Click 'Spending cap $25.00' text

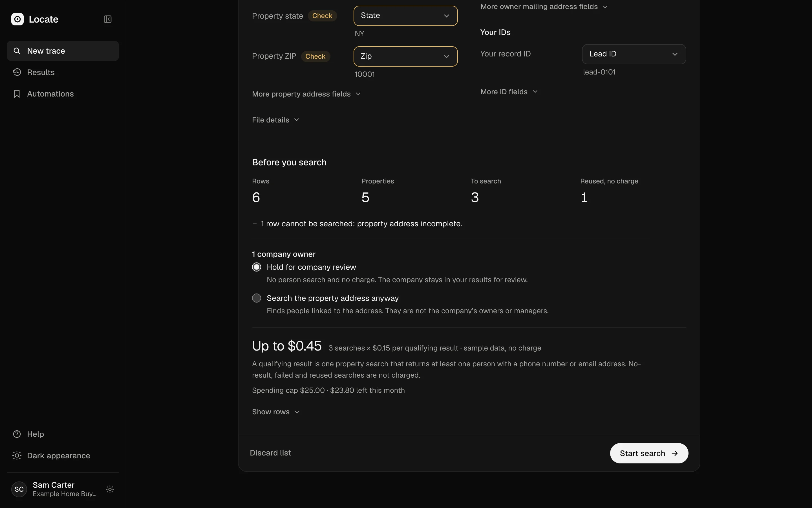pos(288,390)
